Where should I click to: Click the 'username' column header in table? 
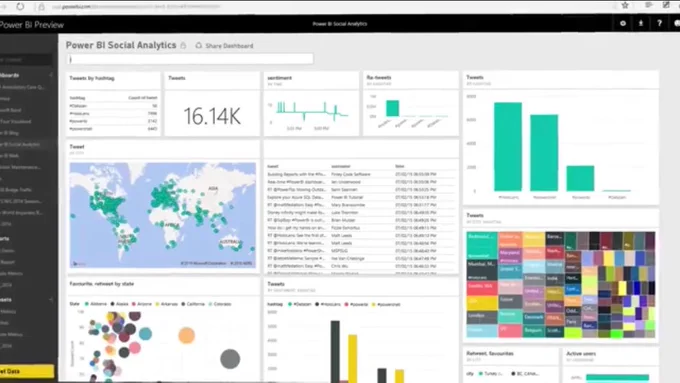pos(341,167)
